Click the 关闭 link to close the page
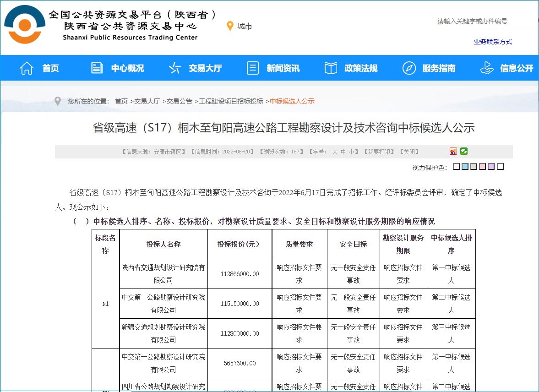This screenshot has height=392, width=539. 409,152
